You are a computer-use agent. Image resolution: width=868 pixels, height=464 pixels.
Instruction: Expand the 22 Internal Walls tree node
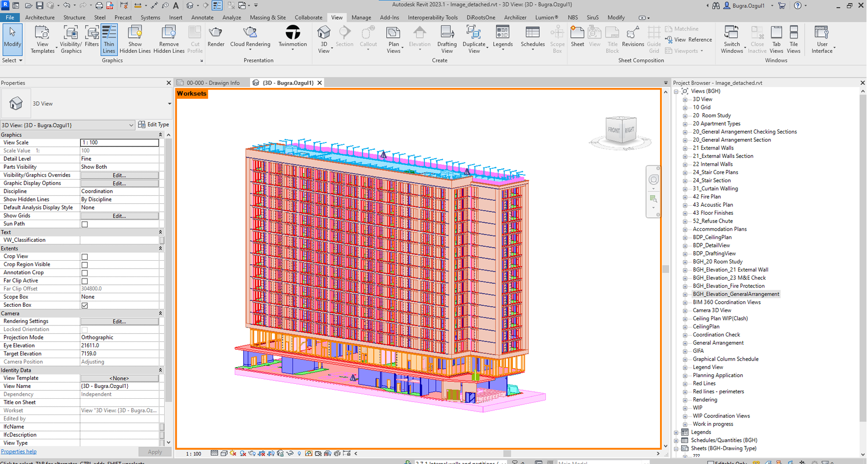[685, 164]
